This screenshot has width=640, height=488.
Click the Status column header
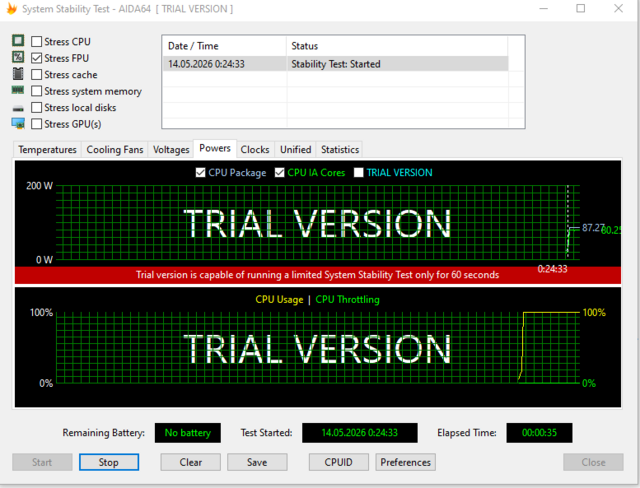[397, 46]
